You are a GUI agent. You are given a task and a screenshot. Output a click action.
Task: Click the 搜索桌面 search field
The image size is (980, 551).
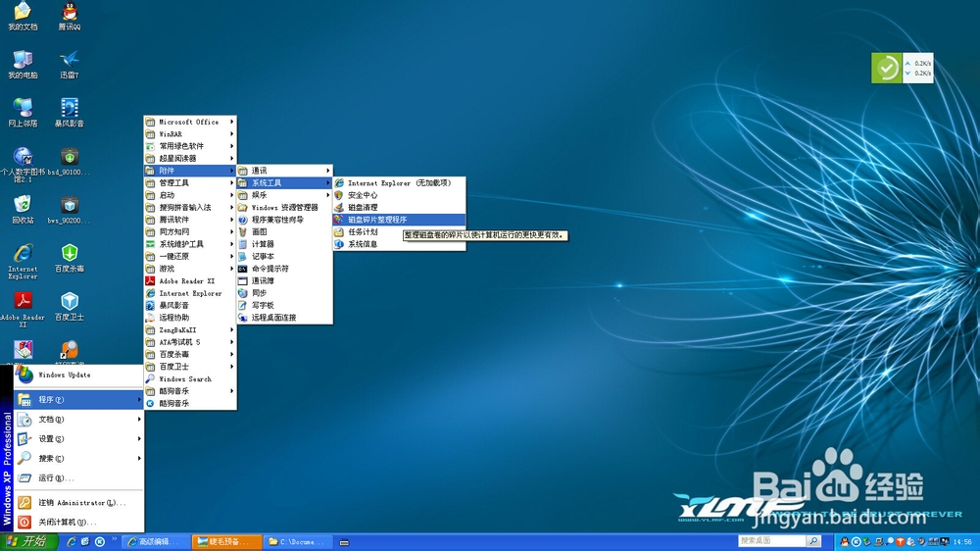[771, 541]
